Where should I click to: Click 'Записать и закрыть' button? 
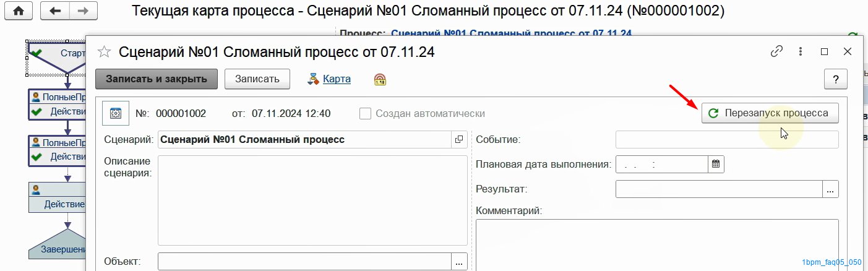tap(156, 79)
